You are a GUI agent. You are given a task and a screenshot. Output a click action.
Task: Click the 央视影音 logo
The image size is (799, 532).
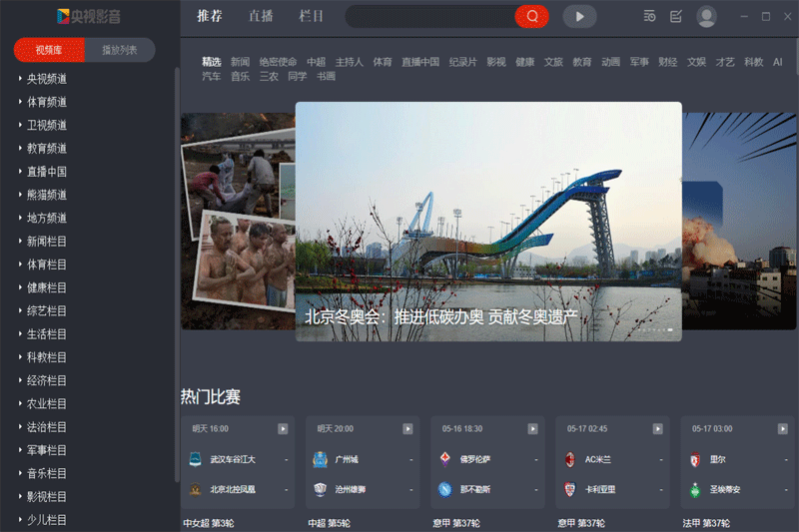pyautogui.click(x=89, y=16)
